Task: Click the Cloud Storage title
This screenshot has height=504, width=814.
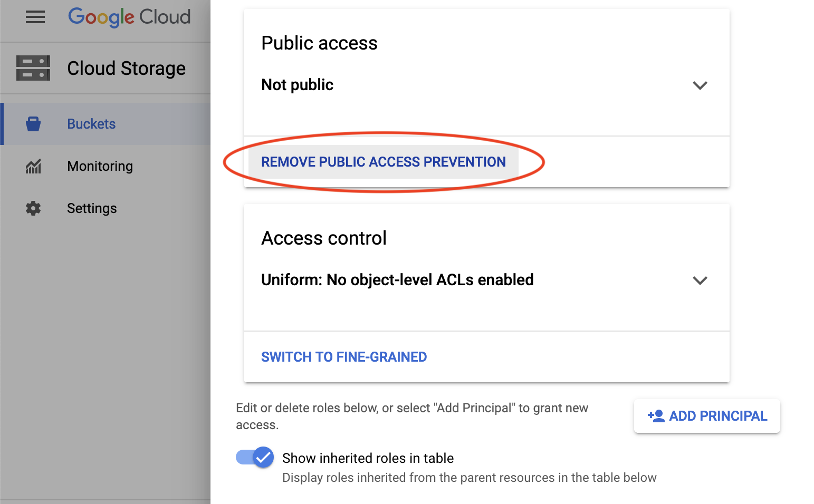Action: click(126, 69)
